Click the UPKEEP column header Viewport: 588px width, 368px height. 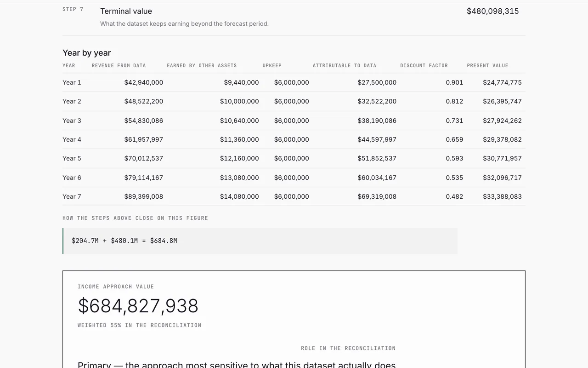coord(272,65)
